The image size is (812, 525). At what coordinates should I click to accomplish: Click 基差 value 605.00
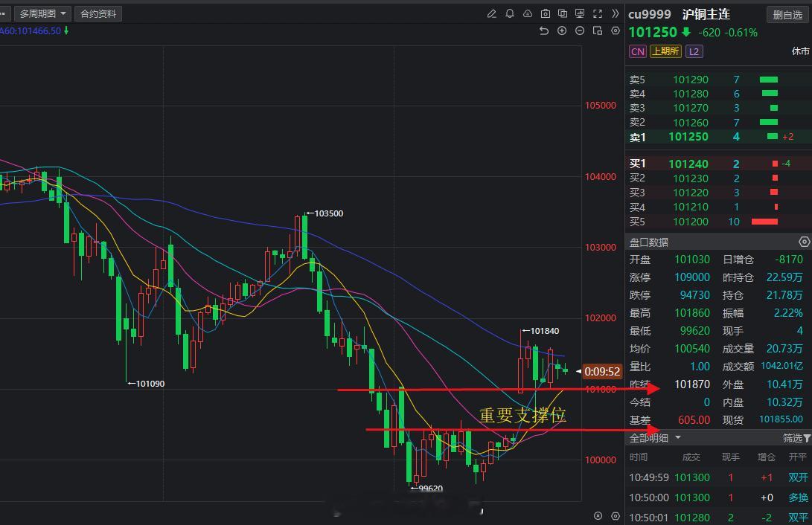694,420
